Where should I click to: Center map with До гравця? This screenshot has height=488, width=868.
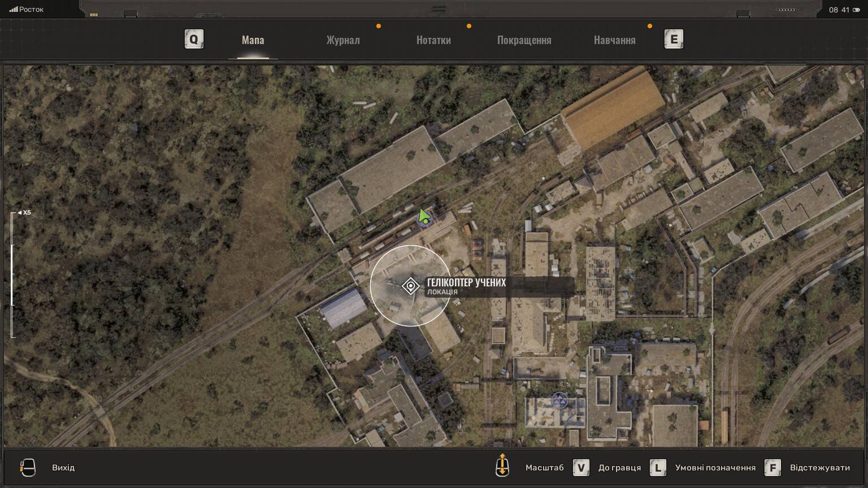point(619,468)
